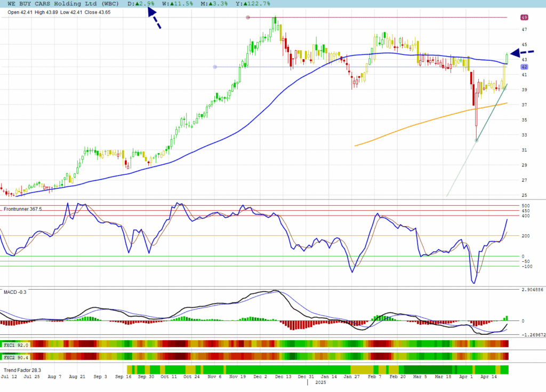The height and width of the screenshot is (392, 546).
Task: Click the 47 price axis label
Action: [x=525, y=30]
